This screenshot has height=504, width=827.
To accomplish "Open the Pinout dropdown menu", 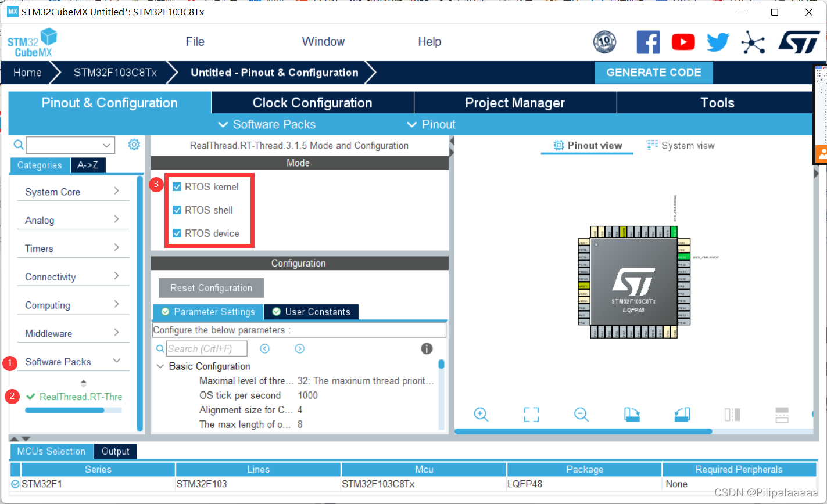I will 431,124.
